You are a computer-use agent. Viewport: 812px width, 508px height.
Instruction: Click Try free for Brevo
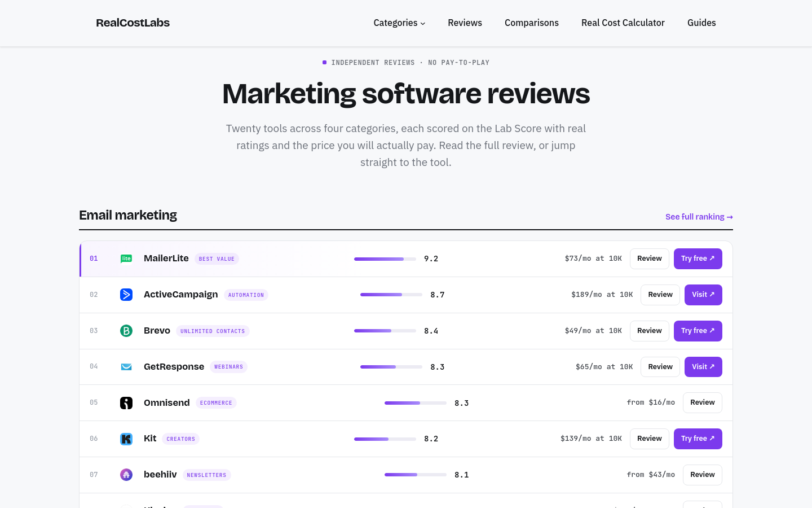tap(698, 331)
